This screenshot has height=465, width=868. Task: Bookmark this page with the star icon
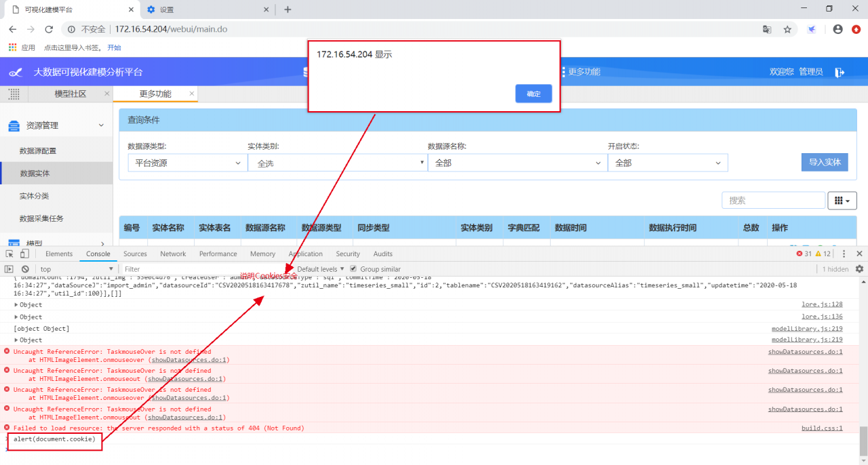pos(787,29)
